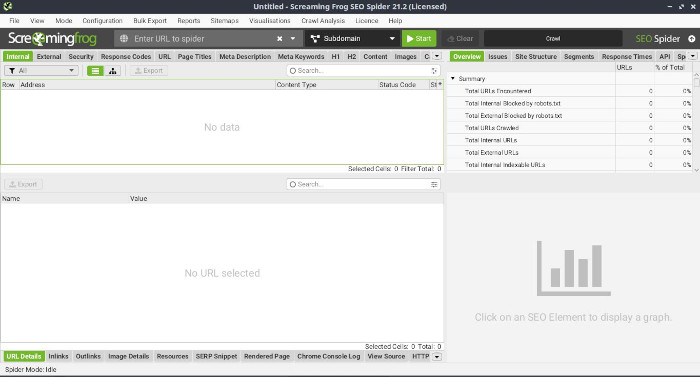700x377 pixels.
Task: Select the API tab
Action: [x=665, y=56]
